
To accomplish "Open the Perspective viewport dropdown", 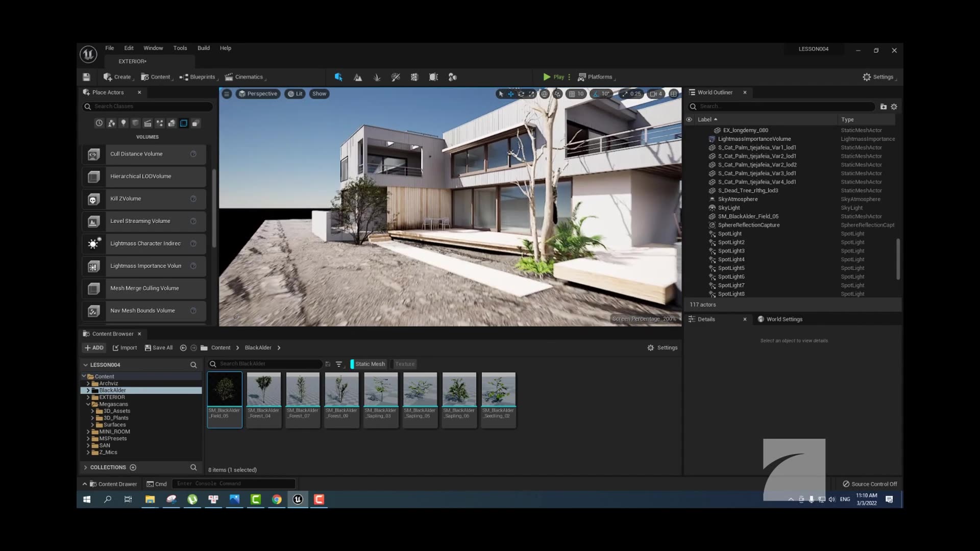I will pos(258,94).
